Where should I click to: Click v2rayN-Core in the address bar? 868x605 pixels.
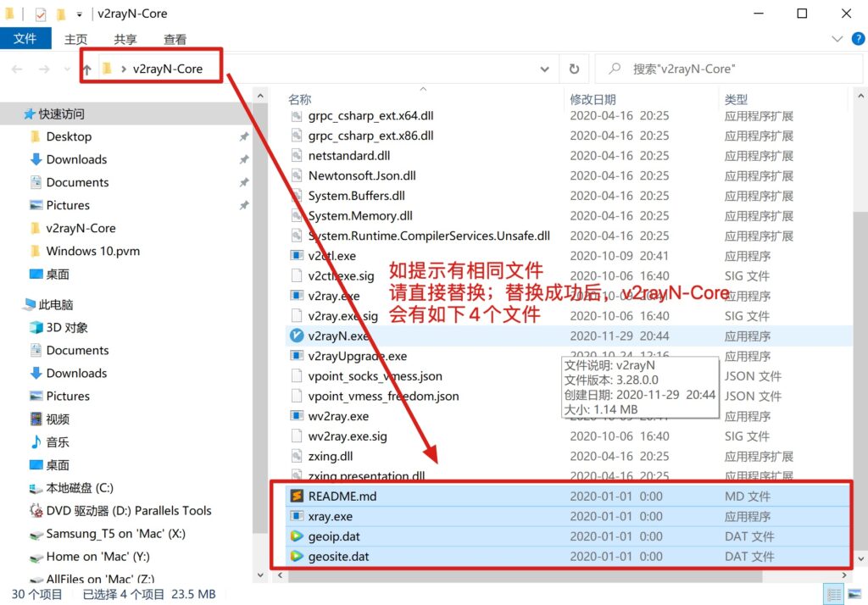(x=168, y=69)
